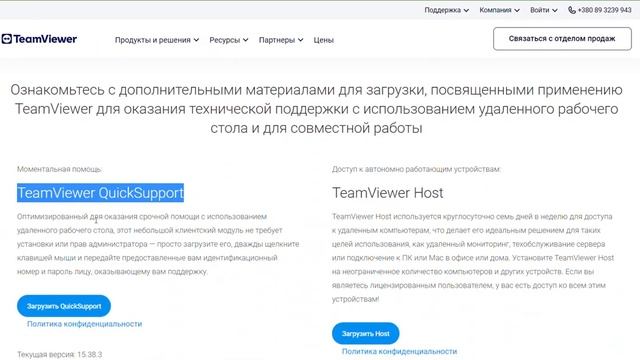The image size is (640, 360).
Task: Open the Поддержка dropdown
Action: click(x=447, y=10)
